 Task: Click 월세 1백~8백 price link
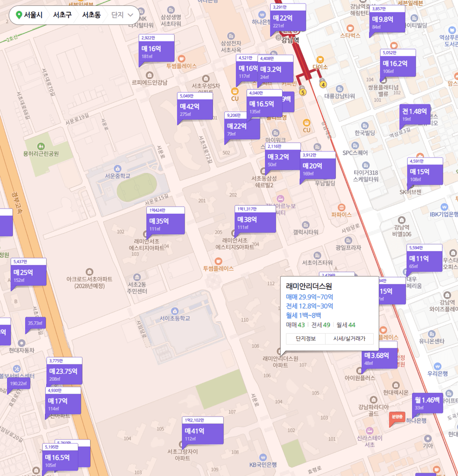(303, 315)
